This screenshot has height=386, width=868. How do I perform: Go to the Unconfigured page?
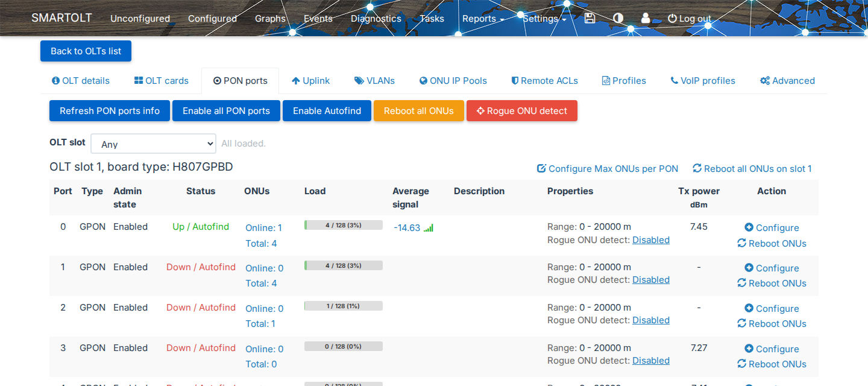[140, 19]
